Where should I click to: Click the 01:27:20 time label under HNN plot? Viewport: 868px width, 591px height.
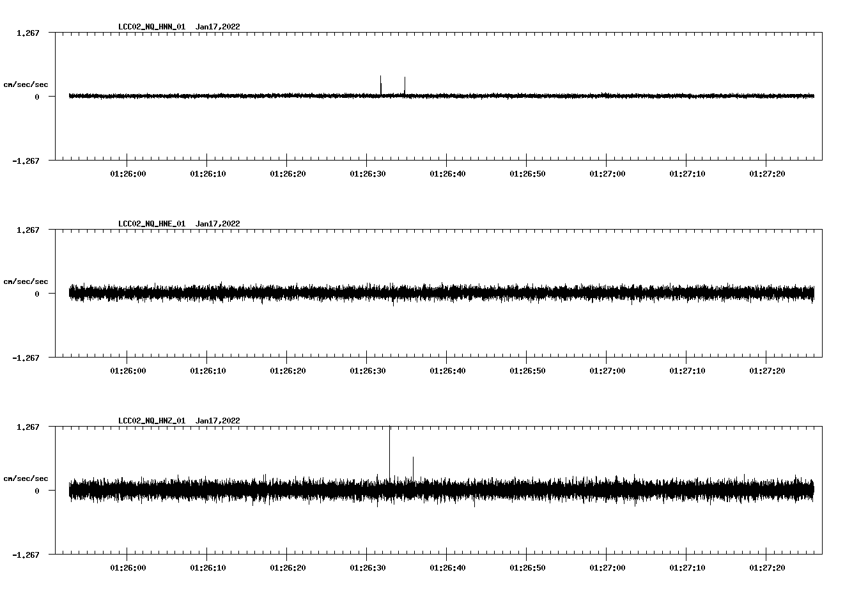click(x=767, y=174)
